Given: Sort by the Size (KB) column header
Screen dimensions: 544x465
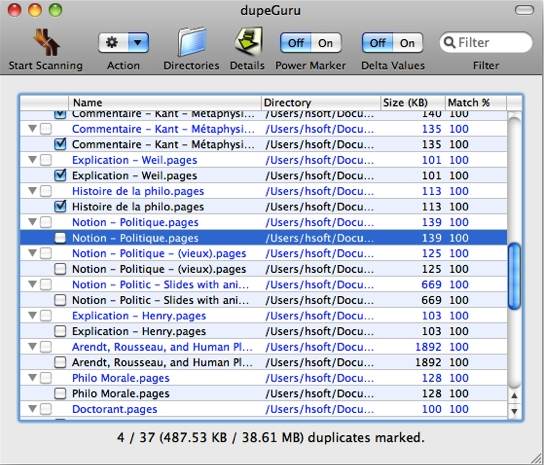Looking at the screenshot, I should (413, 103).
